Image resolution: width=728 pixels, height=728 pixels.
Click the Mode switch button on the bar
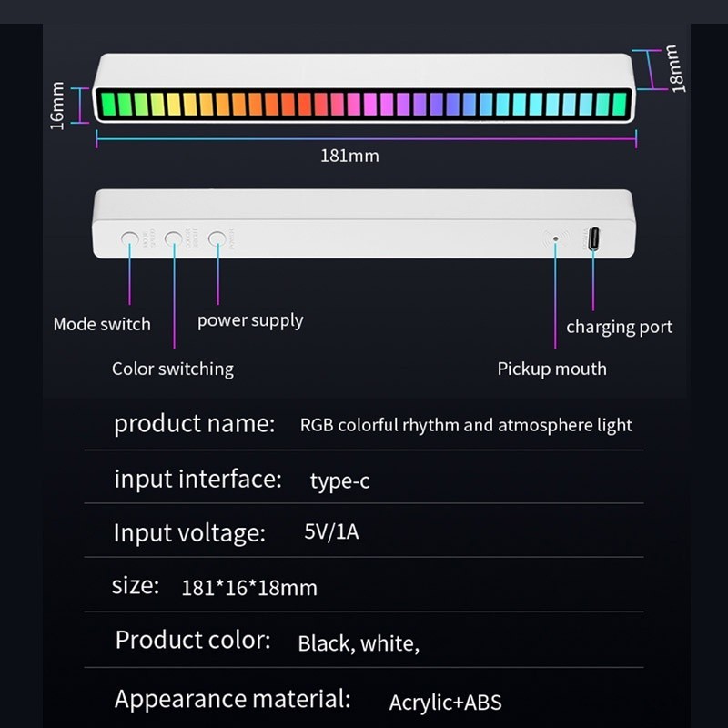[x=129, y=238]
